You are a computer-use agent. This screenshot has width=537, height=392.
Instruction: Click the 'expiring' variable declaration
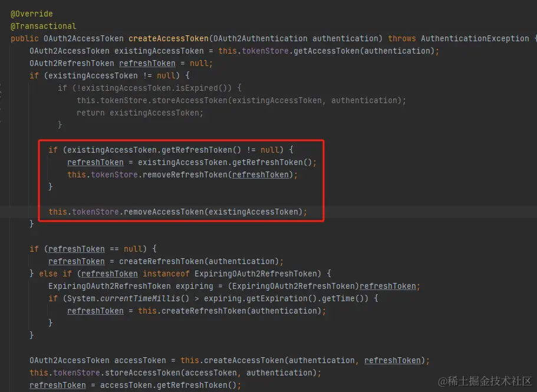coord(194,286)
